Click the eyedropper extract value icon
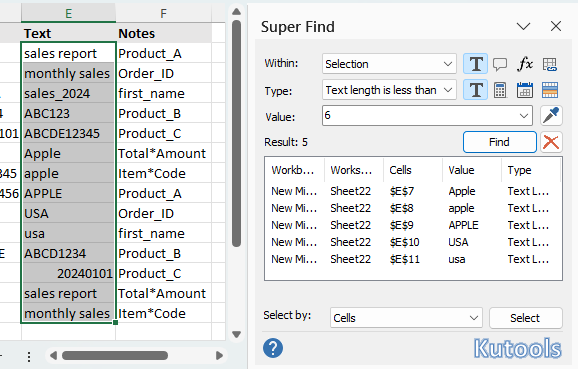The width and height of the screenshot is (578, 369). coord(551,115)
